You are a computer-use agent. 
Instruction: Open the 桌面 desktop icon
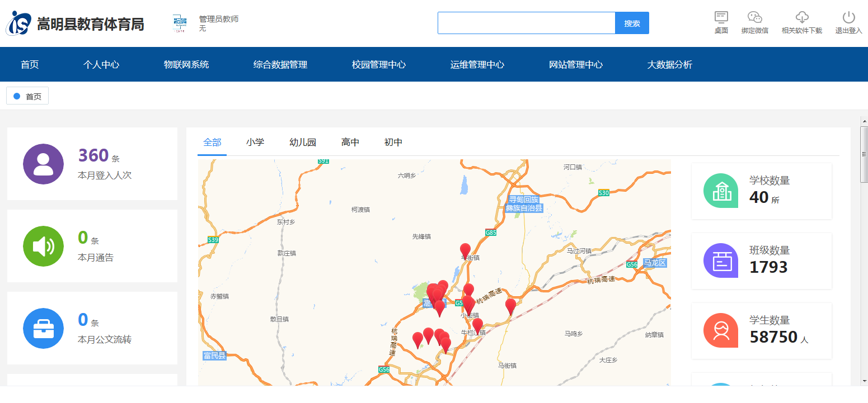tap(721, 21)
